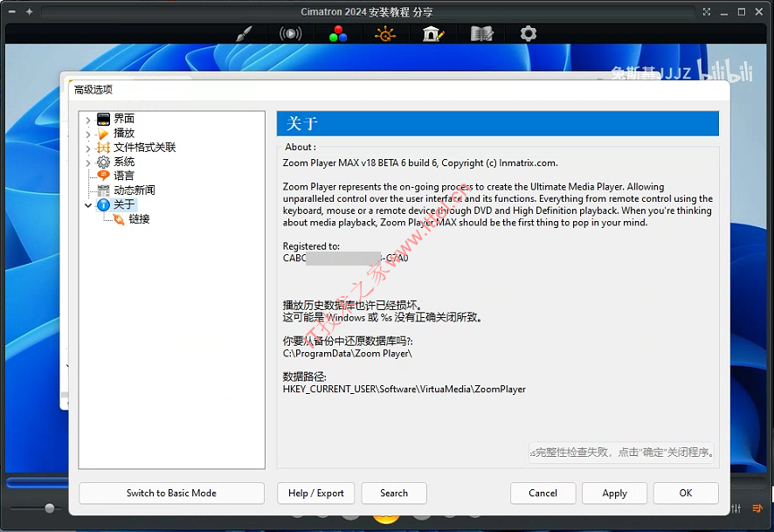Open Help / Export
Screen dimensions: 774x532
click(x=316, y=493)
